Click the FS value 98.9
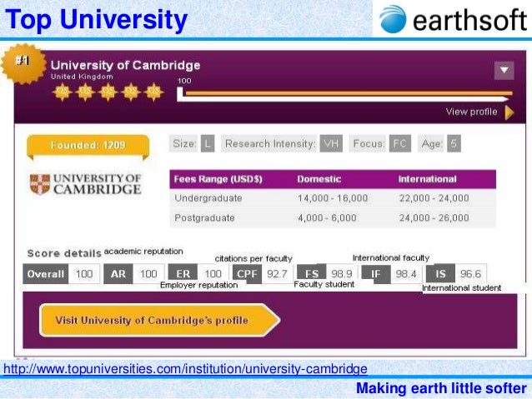 pos(342,273)
